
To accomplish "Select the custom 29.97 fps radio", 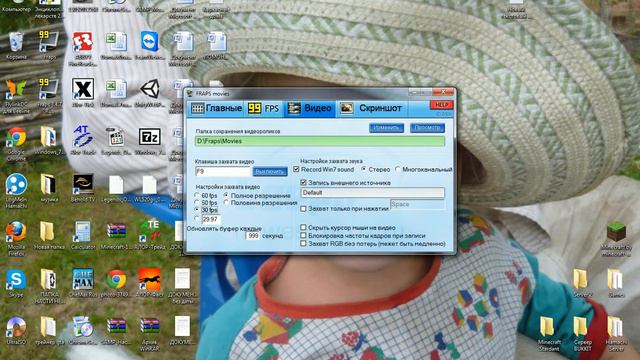I will (x=198, y=219).
